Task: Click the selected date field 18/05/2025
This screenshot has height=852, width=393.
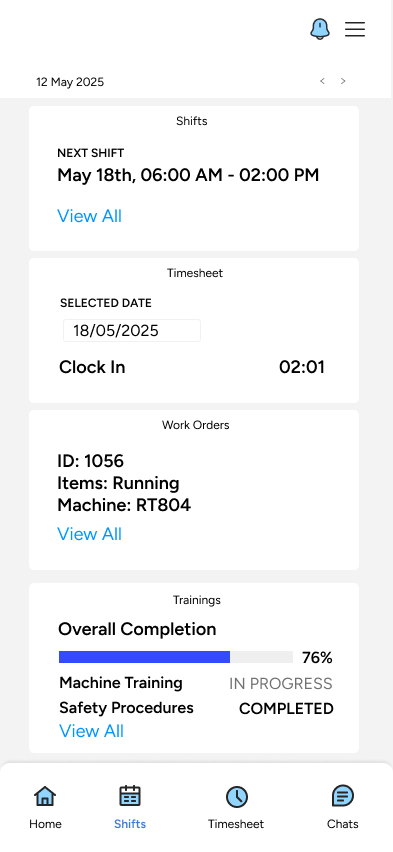Action: 132,330
